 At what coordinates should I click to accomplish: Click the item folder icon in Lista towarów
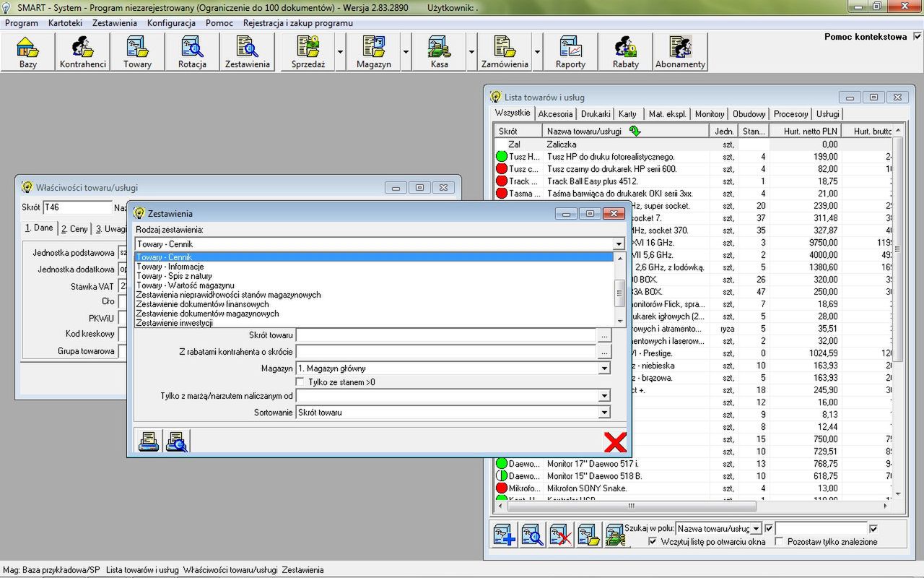click(x=588, y=535)
